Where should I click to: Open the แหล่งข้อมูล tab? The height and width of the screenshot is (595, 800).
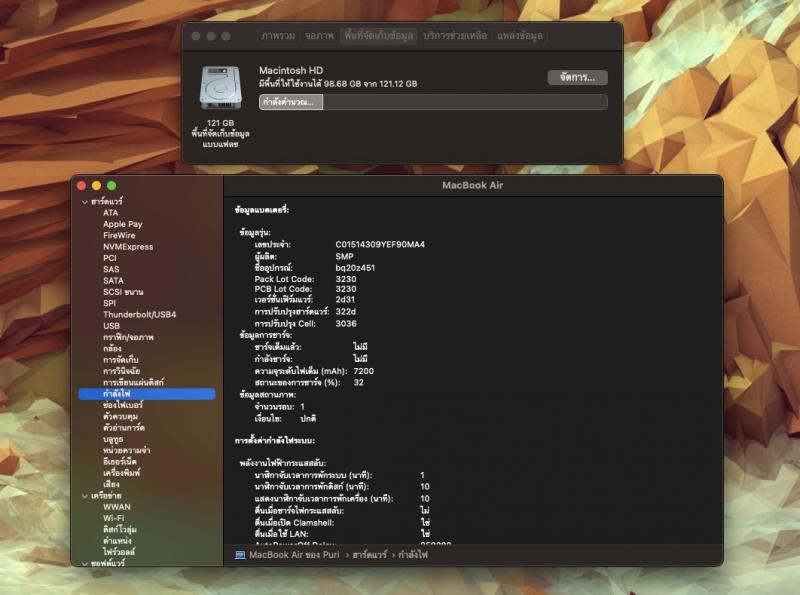pos(520,36)
